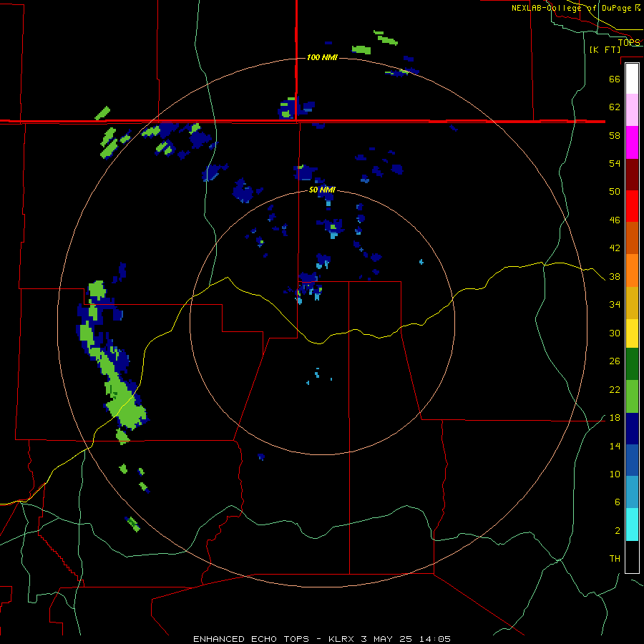Select the dark red (maroon) legend swatch
The width and height of the screenshot is (644, 644).
(x=632, y=175)
